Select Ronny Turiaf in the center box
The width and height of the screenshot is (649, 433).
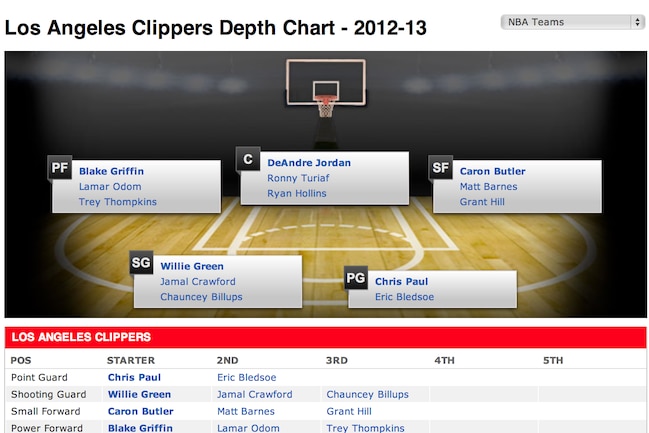pyautogui.click(x=298, y=178)
